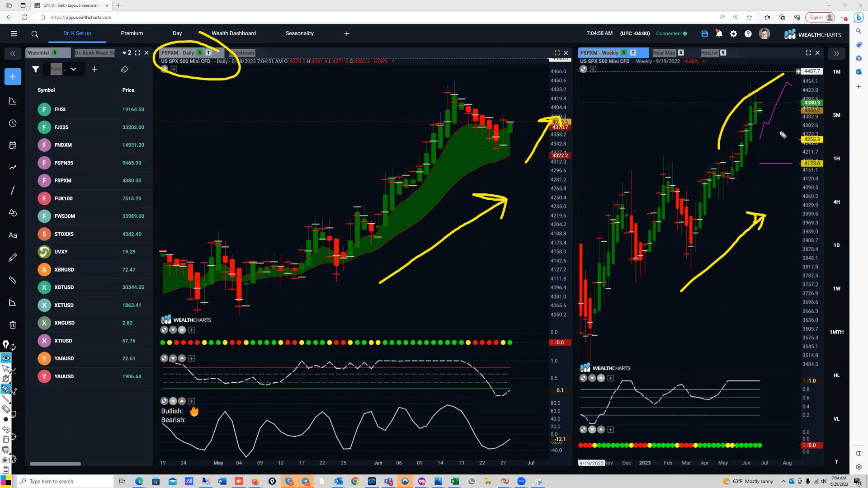Open the Wealth Dashboard tab
The image size is (868, 488).
pyautogui.click(x=234, y=33)
